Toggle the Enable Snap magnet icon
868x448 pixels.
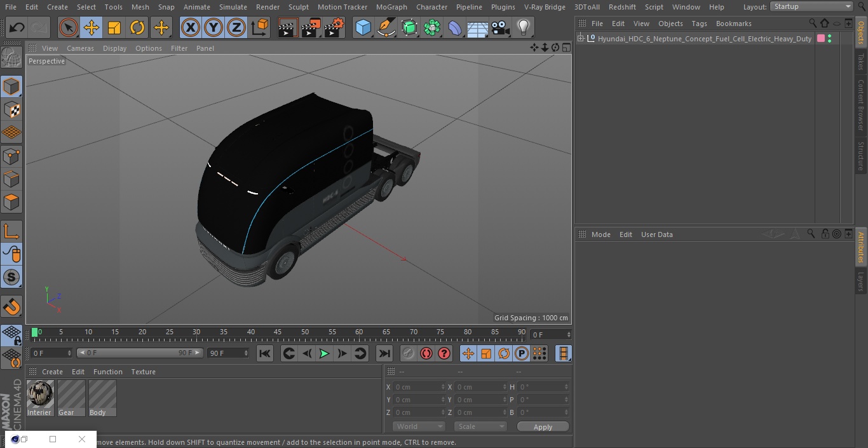[11, 308]
